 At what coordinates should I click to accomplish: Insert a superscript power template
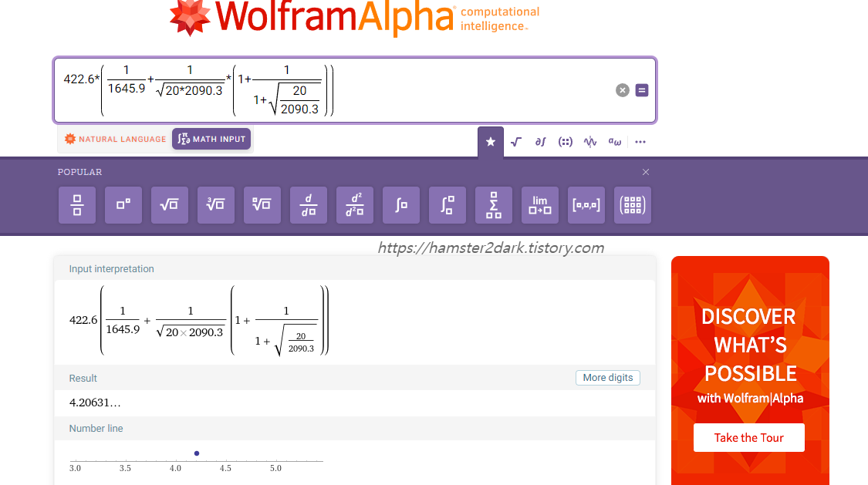[x=123, y=205]
